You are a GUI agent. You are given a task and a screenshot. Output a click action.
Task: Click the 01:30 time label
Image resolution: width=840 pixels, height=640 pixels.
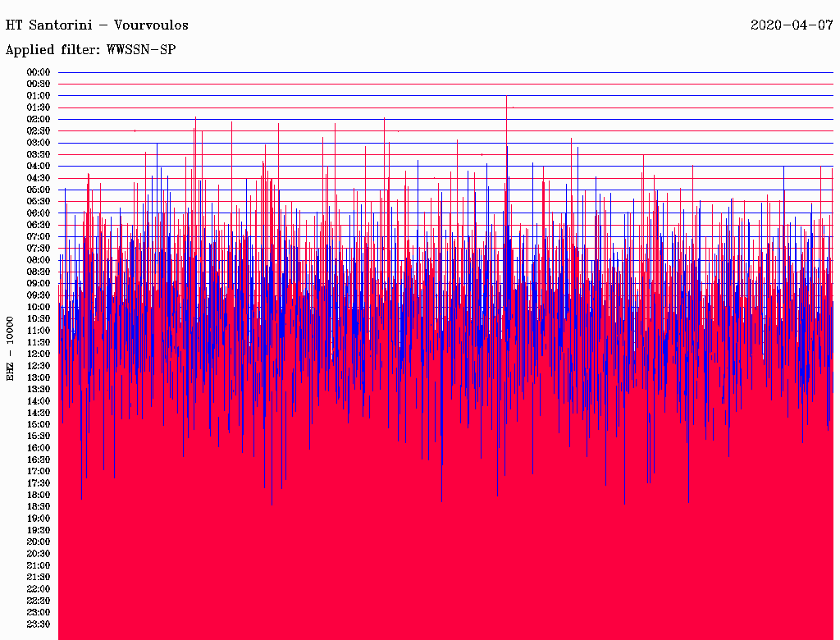point(39,107)
